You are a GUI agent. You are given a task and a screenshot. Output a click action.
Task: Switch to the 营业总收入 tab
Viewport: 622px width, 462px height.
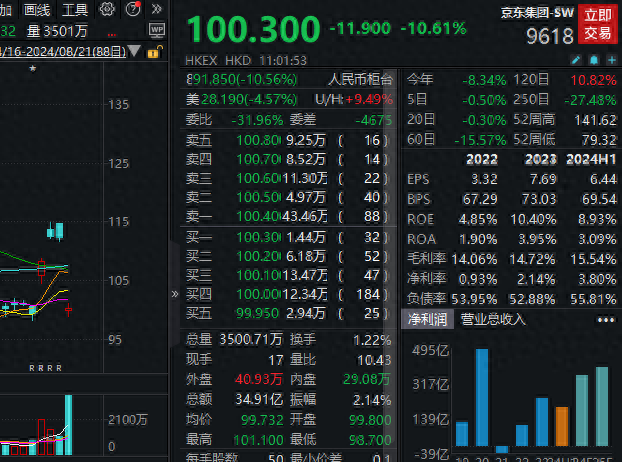pyautogui.click(x=493, y=319)
